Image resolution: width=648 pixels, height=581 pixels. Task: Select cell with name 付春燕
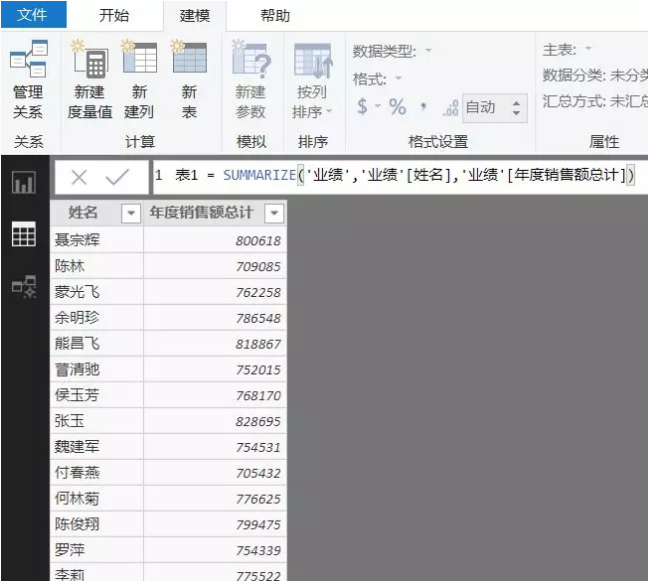97,472
